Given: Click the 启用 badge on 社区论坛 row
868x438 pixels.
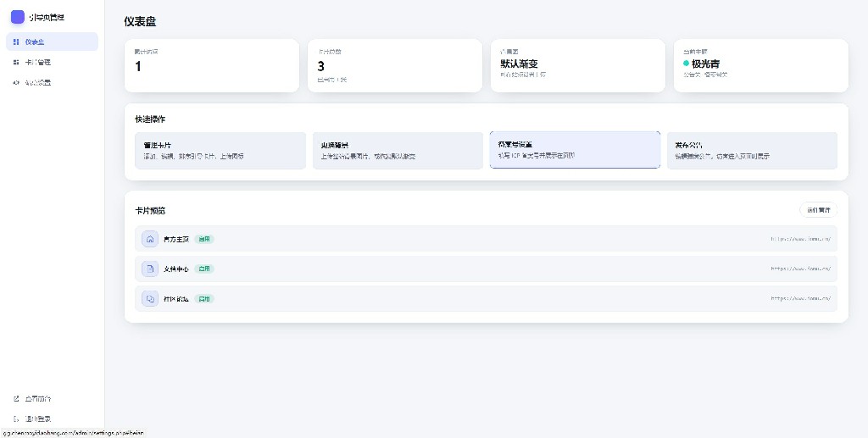Looking at the screenshot, I should [x=204, y=298].
